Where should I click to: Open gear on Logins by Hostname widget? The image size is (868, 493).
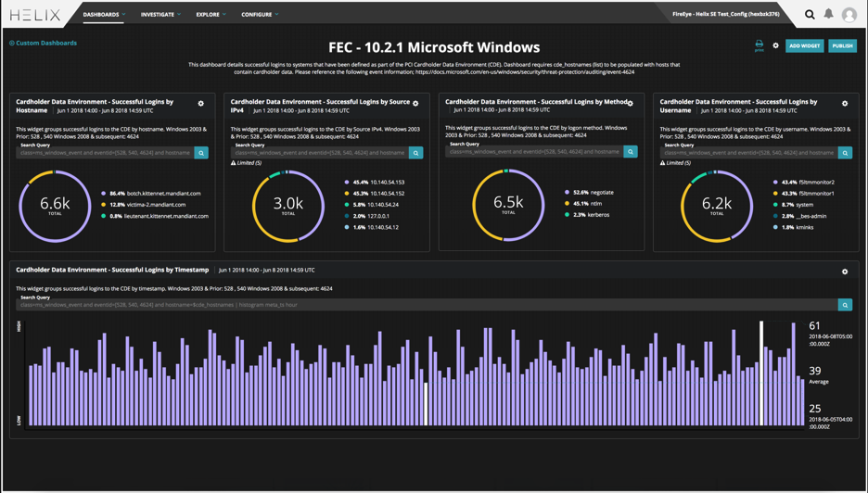(x=201, y=104)
